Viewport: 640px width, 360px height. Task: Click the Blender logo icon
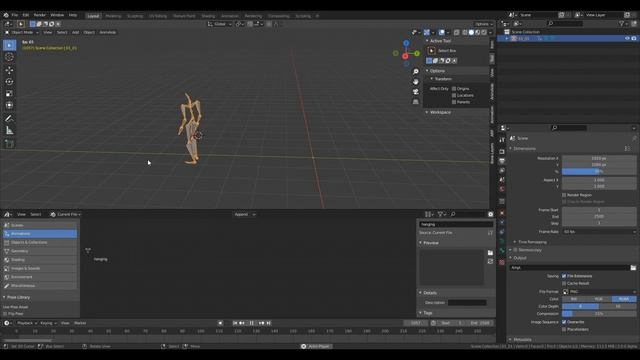point(6,15)
